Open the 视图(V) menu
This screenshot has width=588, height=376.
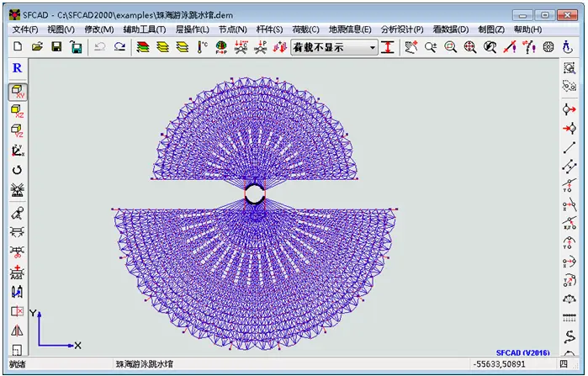point(61,29)
